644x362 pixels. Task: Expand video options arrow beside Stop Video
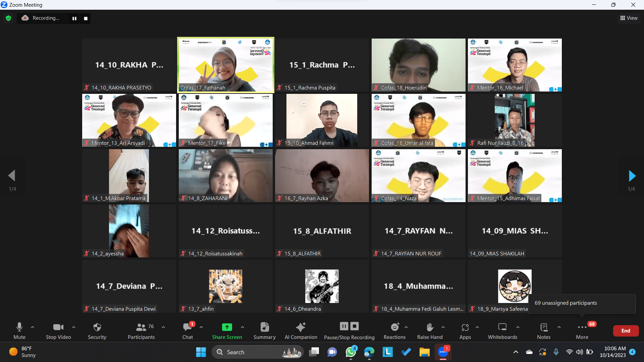(74, 327)
